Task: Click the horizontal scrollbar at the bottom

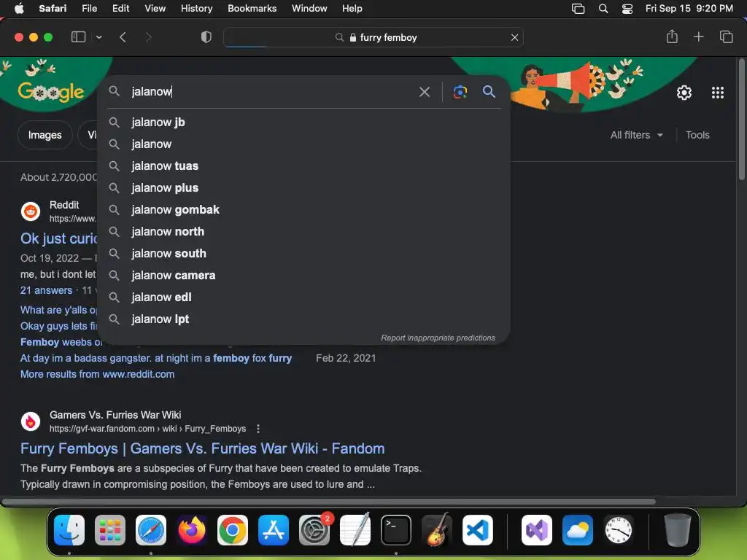Action: [x=329, y=502]
